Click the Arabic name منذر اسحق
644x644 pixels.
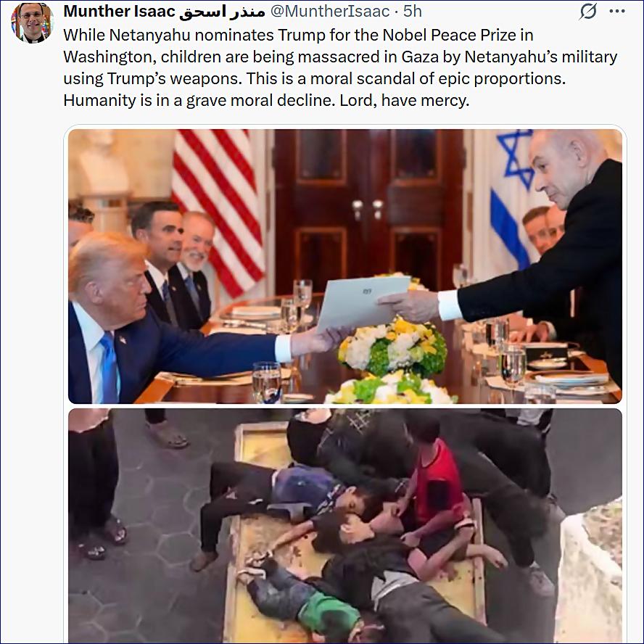pyautogui.click(x=222, y=12)
